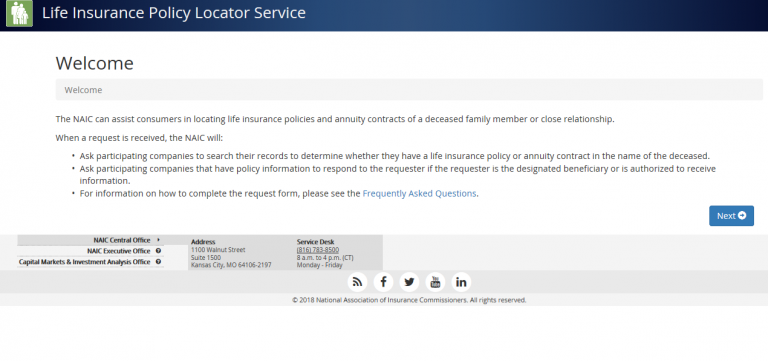Click the (816) 783-8500 phone number link
Screen dimensions: 768x361
pos(318,250)
